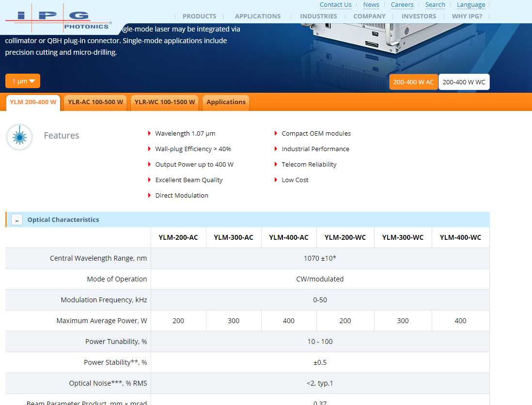Open the Investors navigation menu
532x405 pixels.
pos(419,16)
